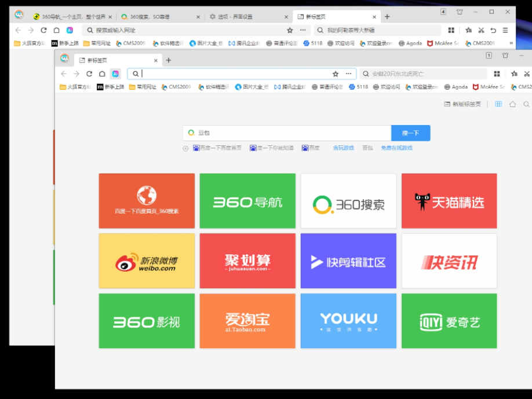This screenshot has width=532, height=399.
Task: Open the 新浪微博 weibo.com tile
Action: (x=147, y=261)
